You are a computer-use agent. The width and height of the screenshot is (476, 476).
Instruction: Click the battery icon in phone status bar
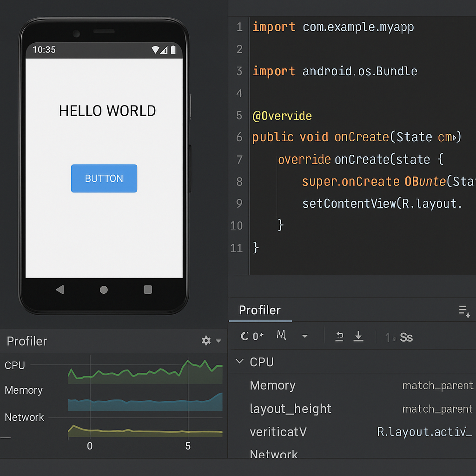pos(173,50)
